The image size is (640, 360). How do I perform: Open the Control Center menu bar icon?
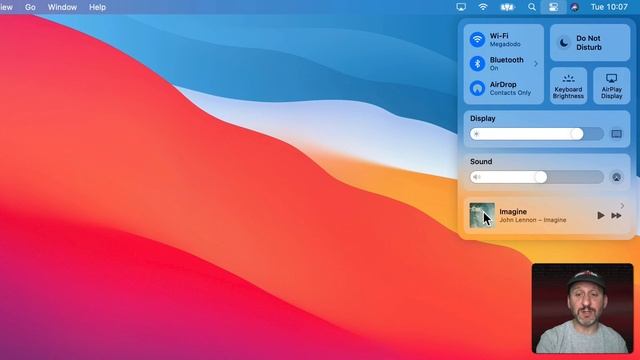coord(553,7)
